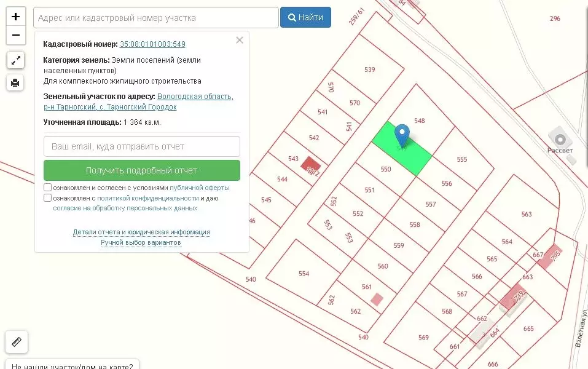This screenshot has width=588, height=369.
Task: Open Детали отчета и юридическая информация
Action: pos(141,232)
